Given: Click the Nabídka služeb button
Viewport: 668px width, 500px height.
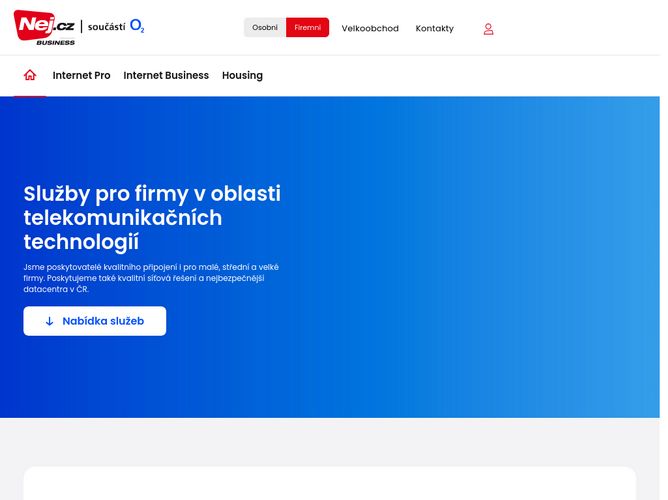Looking at the screenshot, I should coord(95,321).
